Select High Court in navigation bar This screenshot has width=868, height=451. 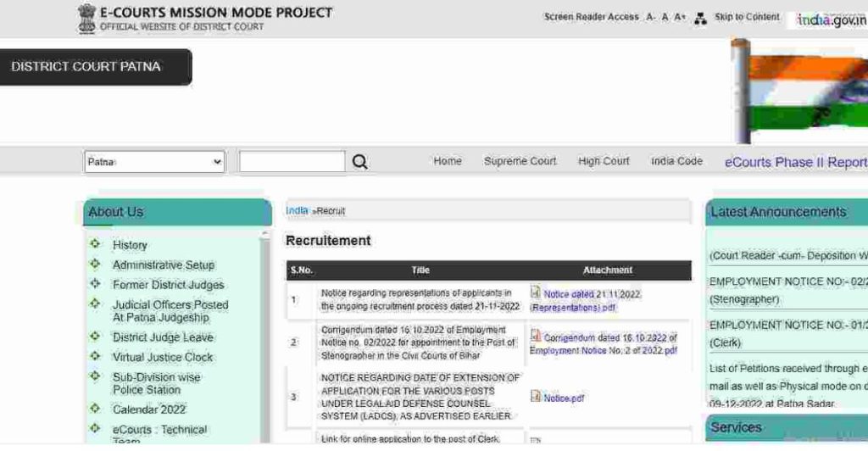pos(604,161)
